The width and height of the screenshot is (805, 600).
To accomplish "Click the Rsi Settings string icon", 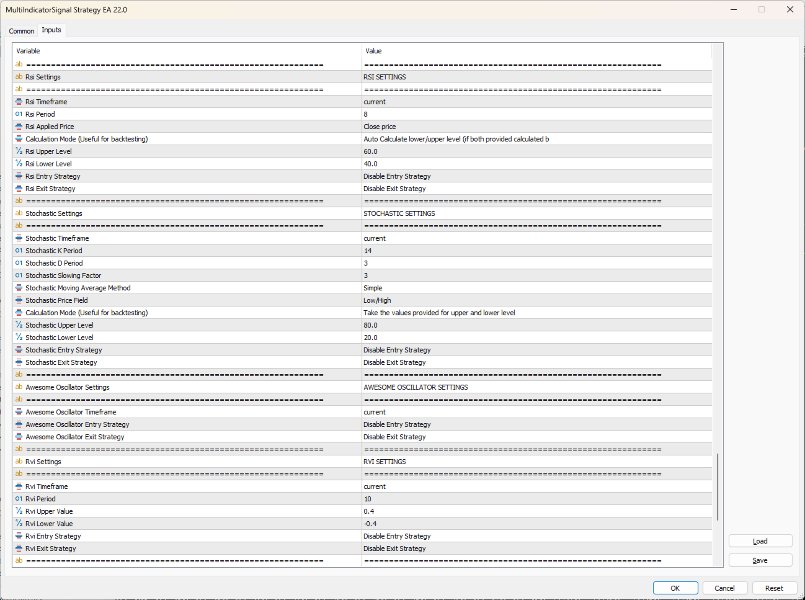I will pyautogui.click(x=19, y=77).
